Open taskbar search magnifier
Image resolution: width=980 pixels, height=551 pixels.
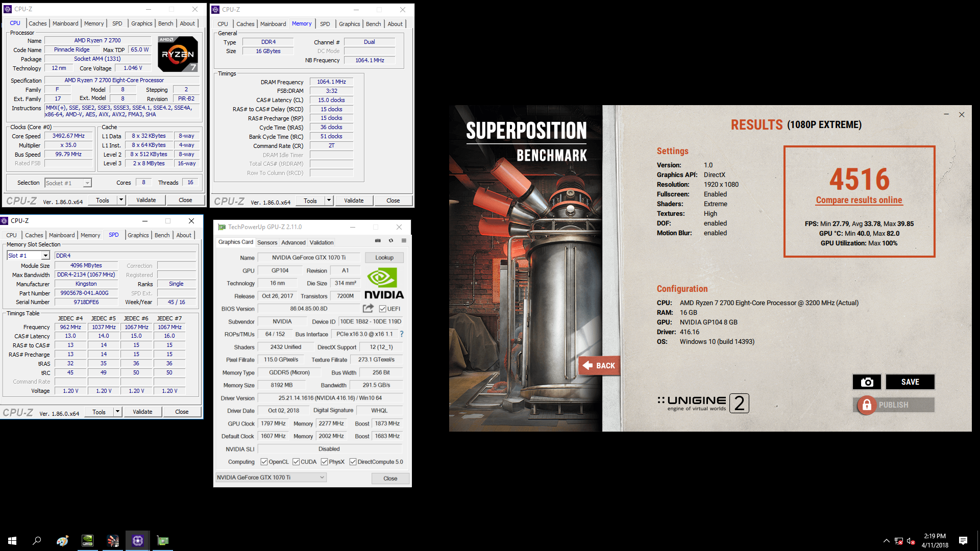(x=37, y=540)
